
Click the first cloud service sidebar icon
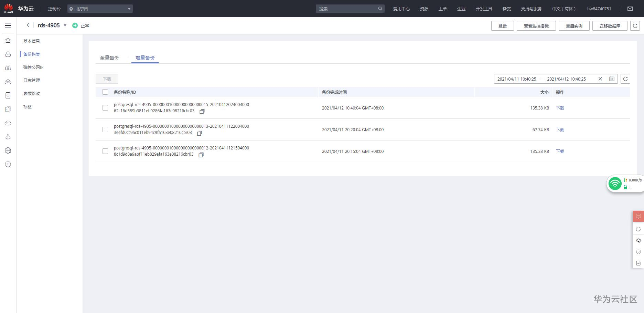coord(8,41)
